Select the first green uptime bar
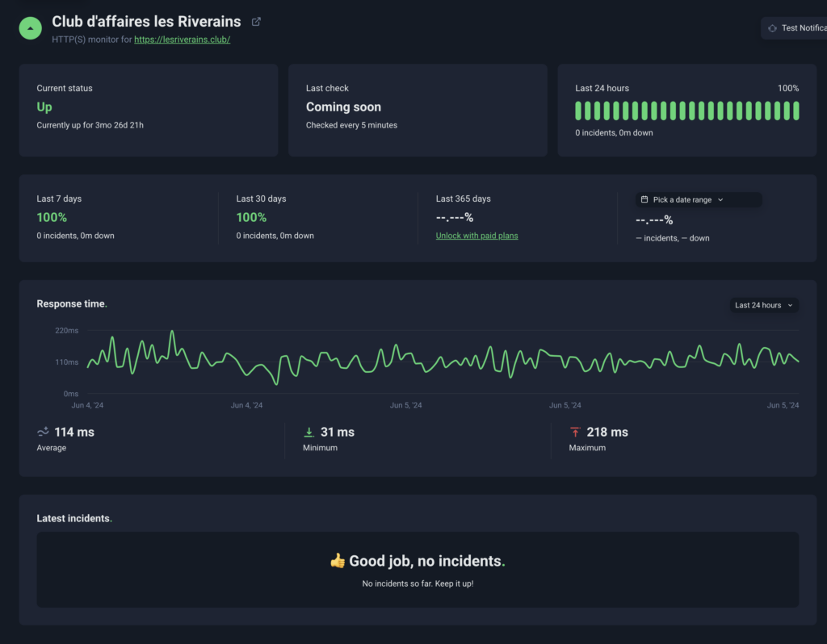827x644 pixels. 579,111
